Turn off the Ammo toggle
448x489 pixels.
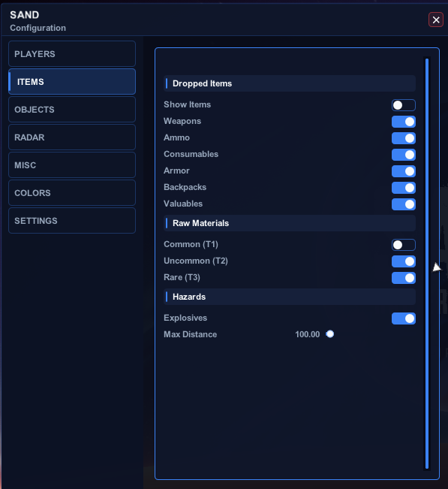coord(404,138)
